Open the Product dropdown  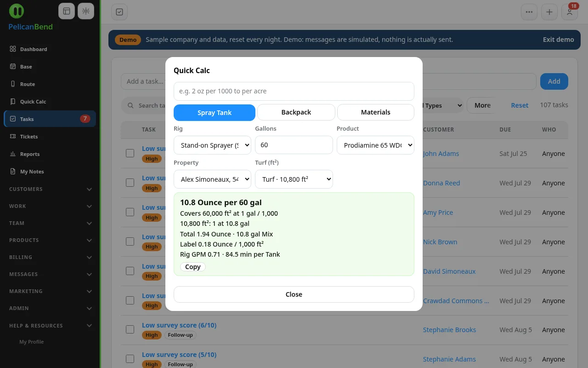point(375,145)
